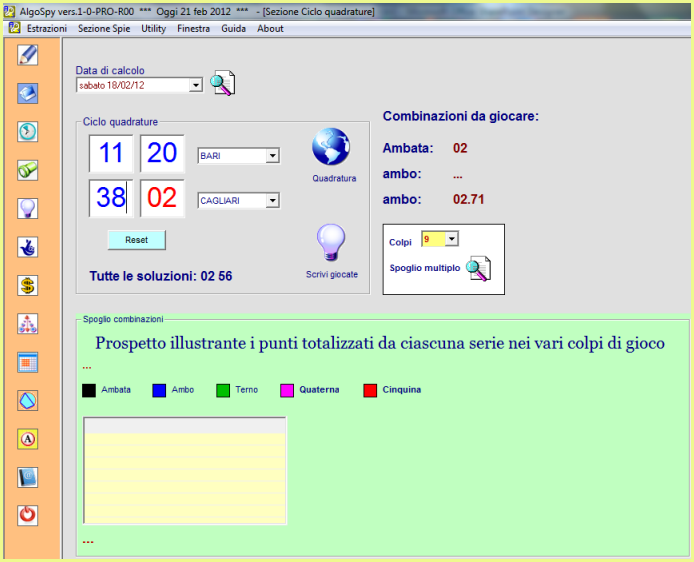
Task: Click the Cinquina legend label
Action: pos(402,390)
